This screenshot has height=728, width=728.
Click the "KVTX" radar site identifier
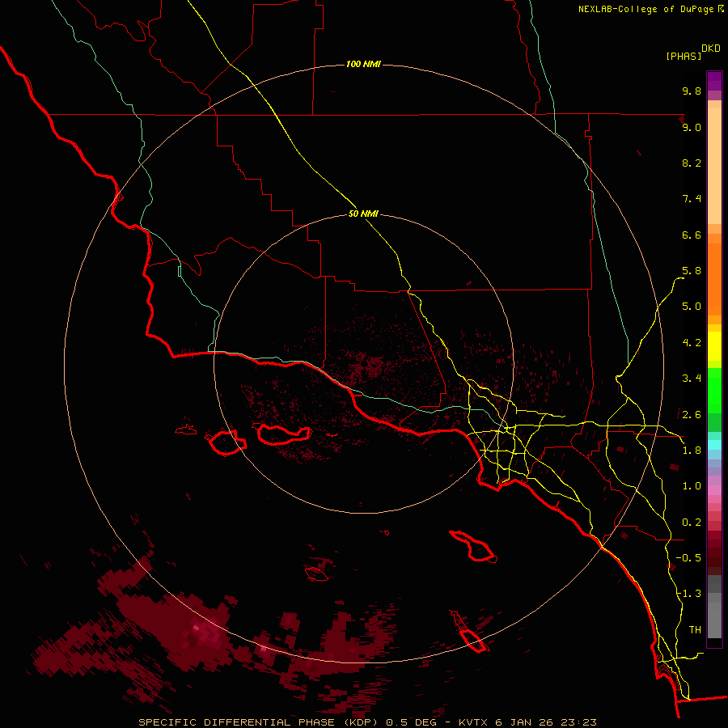(474, 722)
